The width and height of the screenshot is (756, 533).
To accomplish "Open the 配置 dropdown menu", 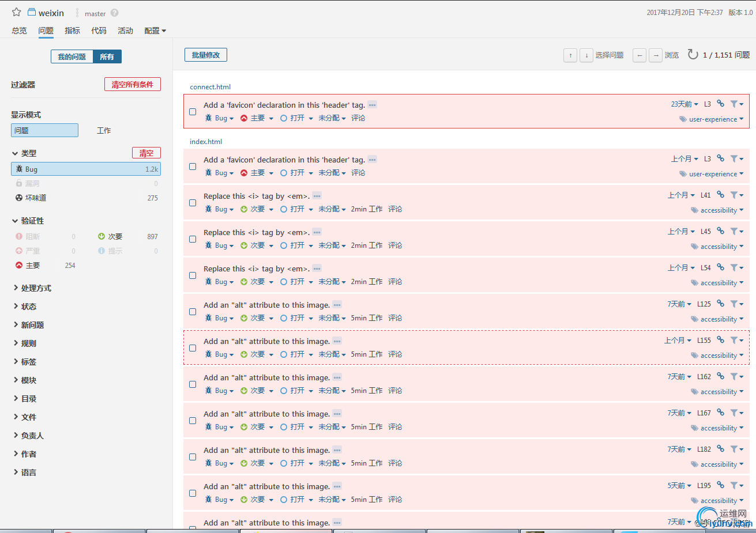I will [x=155, y=31].
